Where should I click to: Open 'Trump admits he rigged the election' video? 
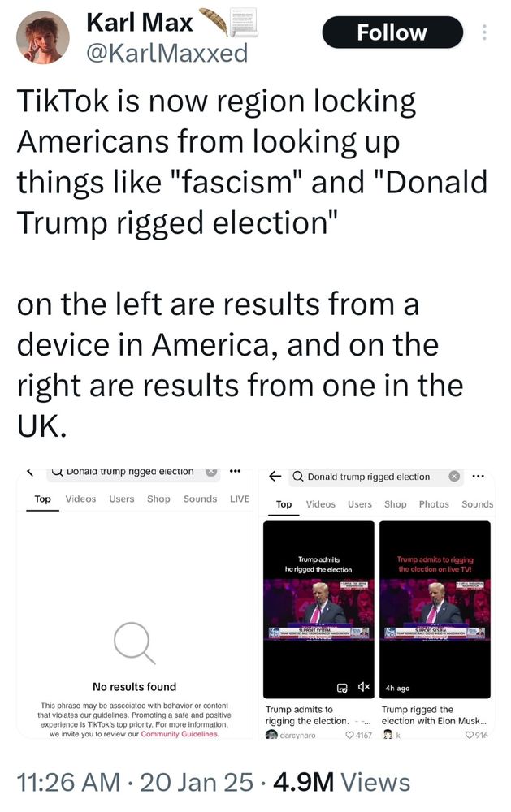(x=318, y=610)
